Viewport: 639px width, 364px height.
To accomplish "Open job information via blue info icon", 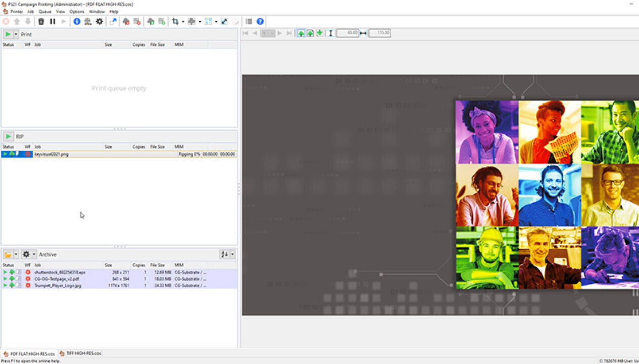I will coord(77,22).
